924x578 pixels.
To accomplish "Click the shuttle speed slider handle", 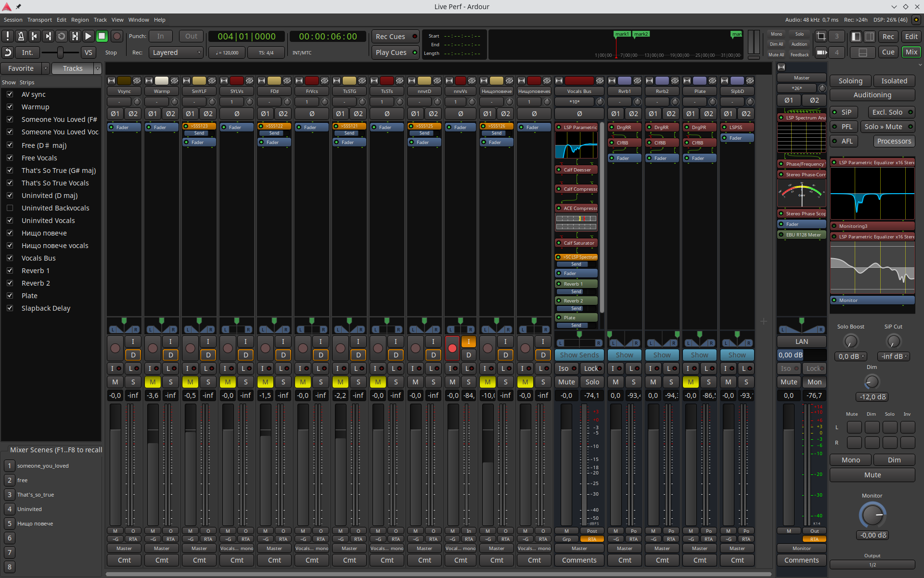I will point(60,53).
